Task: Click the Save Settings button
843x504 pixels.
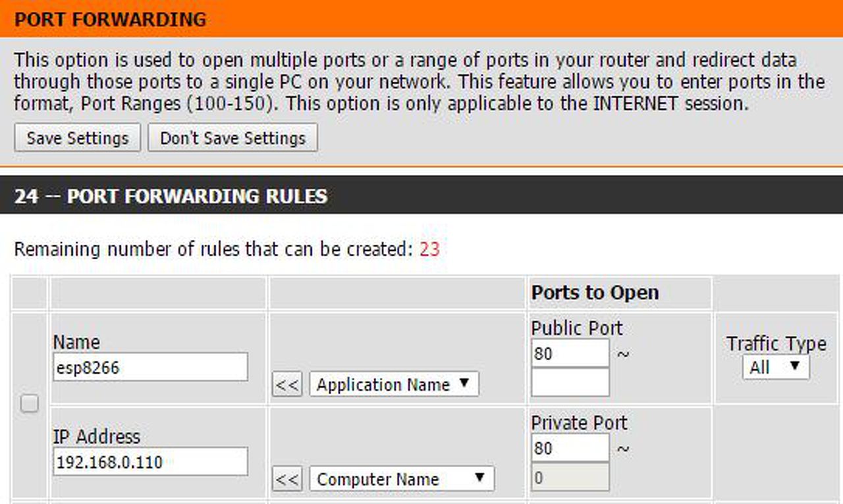Action: point(77,138)
